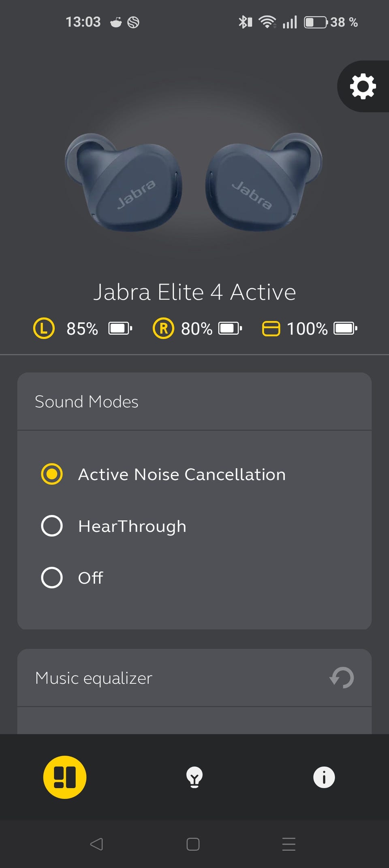Select Active Noise Cancellation radio button
The height and width of the screenshot is (868, 389).
(52, 474)
